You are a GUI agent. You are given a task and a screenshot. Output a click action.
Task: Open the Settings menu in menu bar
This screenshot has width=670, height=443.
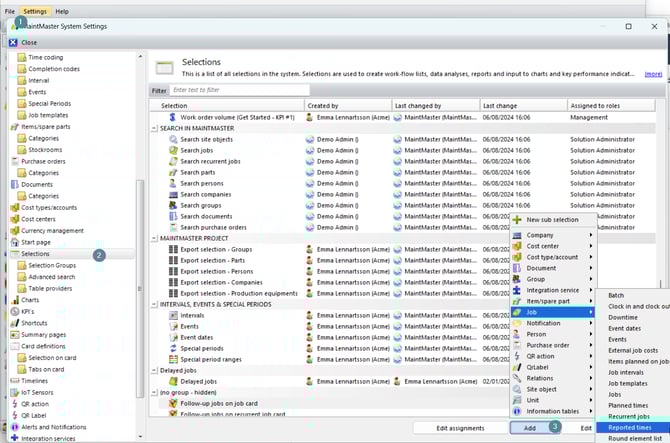coord(34,11)
